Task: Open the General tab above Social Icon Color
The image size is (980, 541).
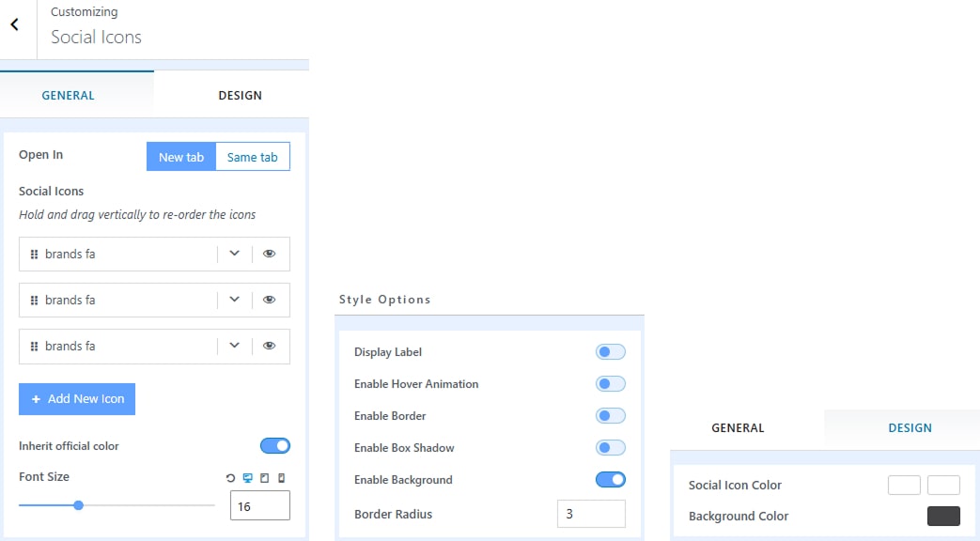Action: 738,428
